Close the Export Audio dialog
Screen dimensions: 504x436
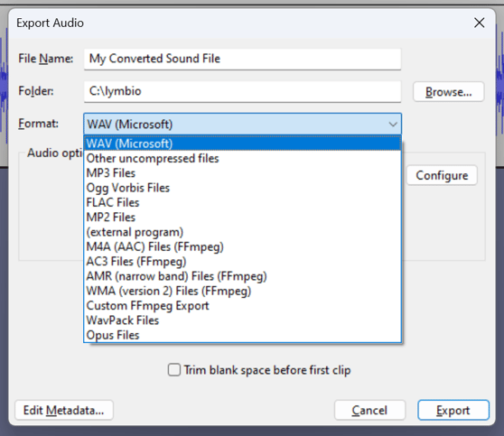[x=480, y=23]
